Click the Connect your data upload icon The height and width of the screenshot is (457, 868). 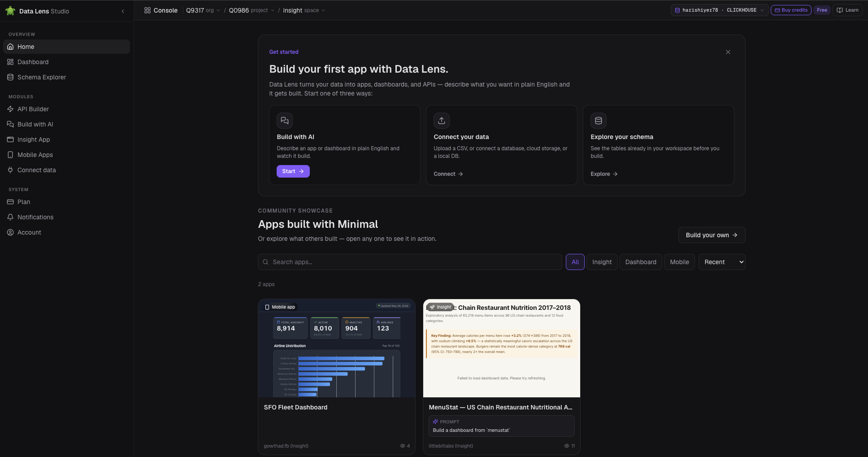coord(442,121)
